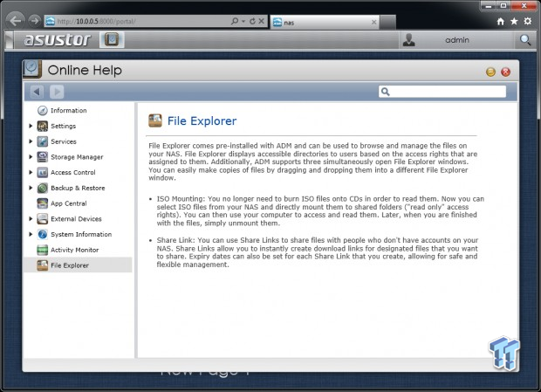The height and width of the screenshot is (392, 541).
Task: Click the Settings icon in help sidebar
Action: tap(43, 126)
